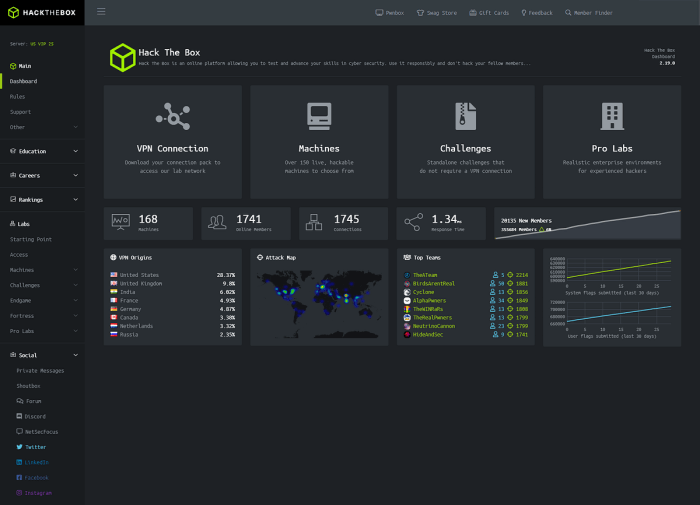This screenshot has width=700, height=505.
Task: Click the New Members growth chart
Action: pyautogui.click(x=588, y=223)
